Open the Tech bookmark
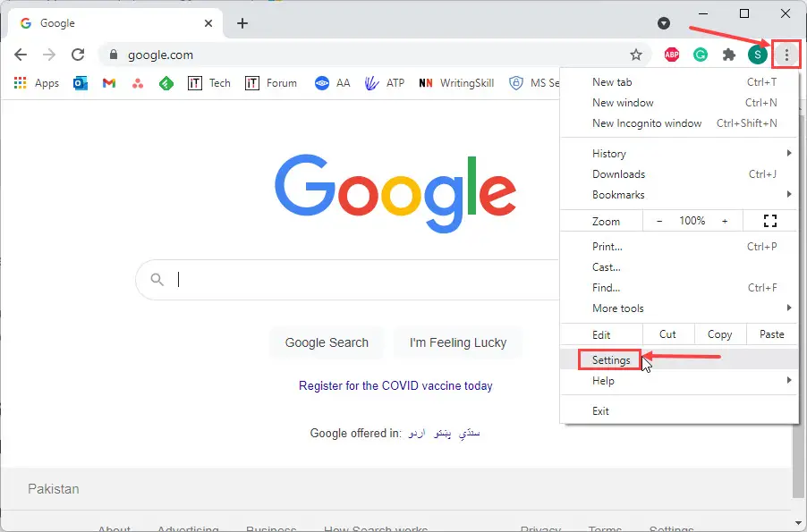807x532 pixels. click(209, 83)
